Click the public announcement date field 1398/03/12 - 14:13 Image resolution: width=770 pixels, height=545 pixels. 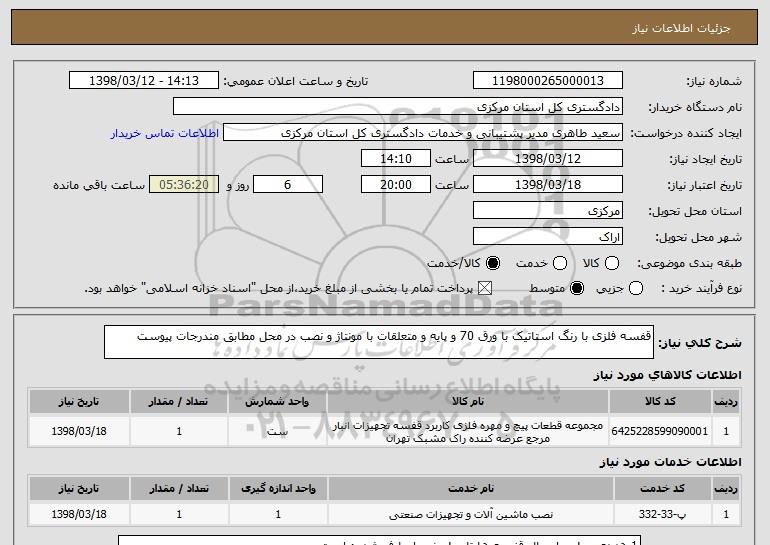tap(144, 81)
